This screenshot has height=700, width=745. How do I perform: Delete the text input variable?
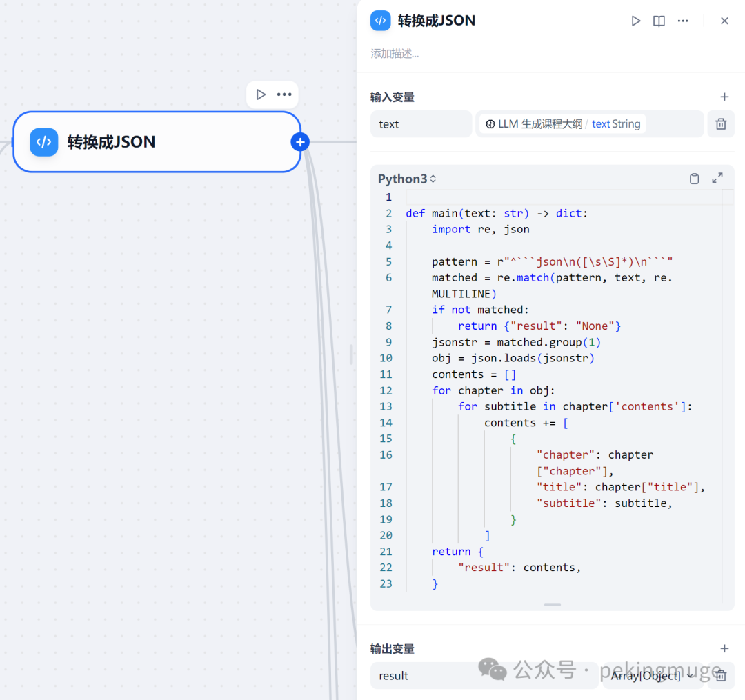[x=721, y=124]
